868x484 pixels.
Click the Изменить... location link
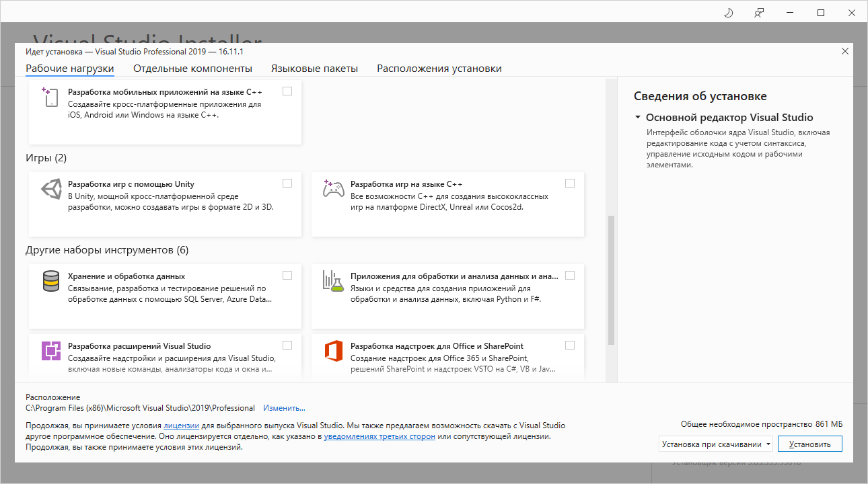click(x=284, y=408)
